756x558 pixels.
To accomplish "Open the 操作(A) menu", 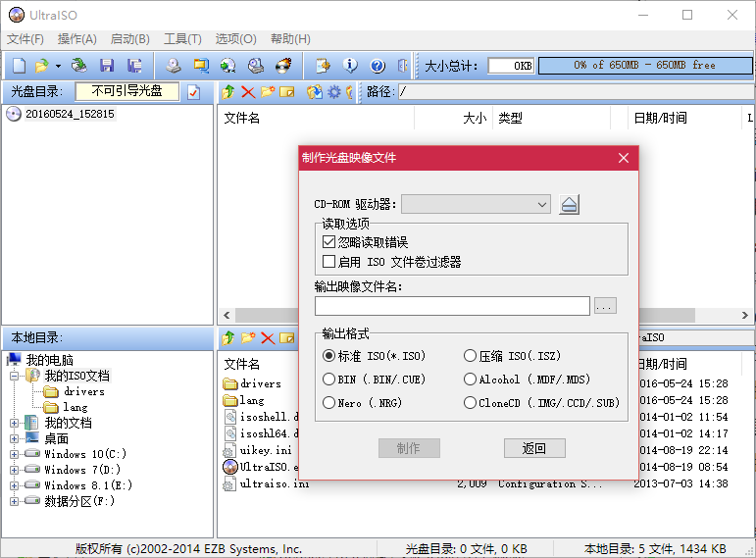I will tap(77, 39).
